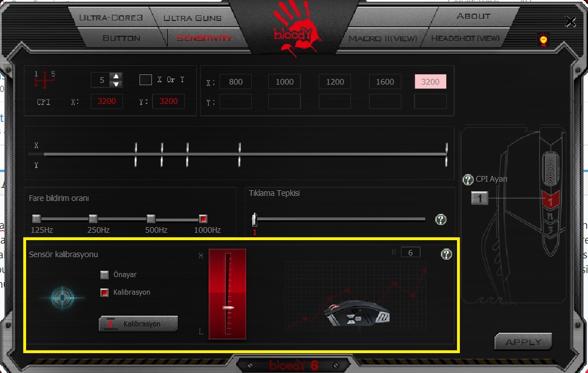Open help icon next to CPI Ayarı
This screenshot has width=588, height=373.
pos(468,180)
